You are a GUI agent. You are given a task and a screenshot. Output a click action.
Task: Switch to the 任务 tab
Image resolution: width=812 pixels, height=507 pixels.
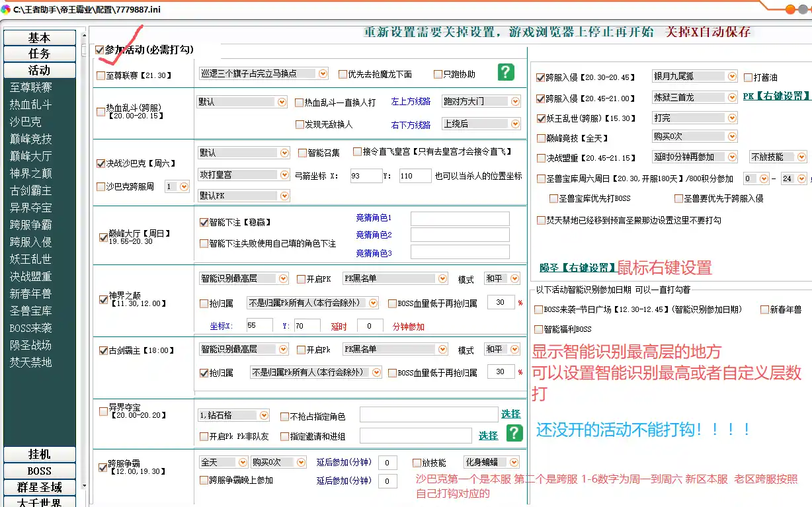39,54
